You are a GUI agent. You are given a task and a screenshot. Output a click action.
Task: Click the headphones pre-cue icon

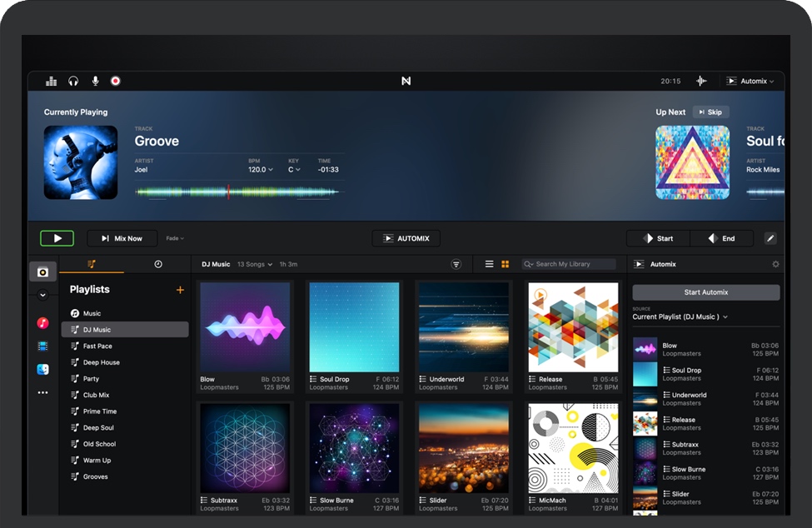click(73, 82)
